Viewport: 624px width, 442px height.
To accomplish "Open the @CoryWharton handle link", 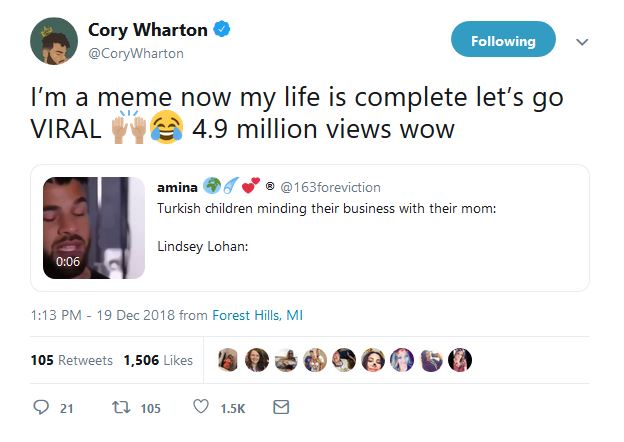I will pyautogui.click(x=136, y=54).
